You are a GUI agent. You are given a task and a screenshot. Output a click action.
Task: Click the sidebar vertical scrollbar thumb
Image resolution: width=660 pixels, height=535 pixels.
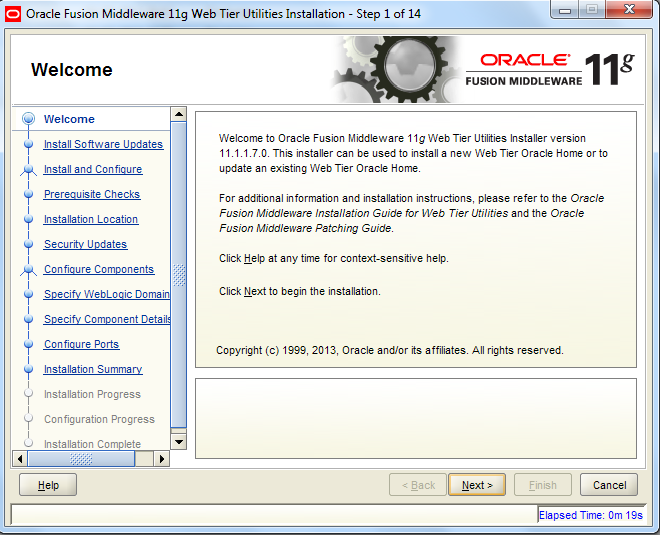coord(179,275)
